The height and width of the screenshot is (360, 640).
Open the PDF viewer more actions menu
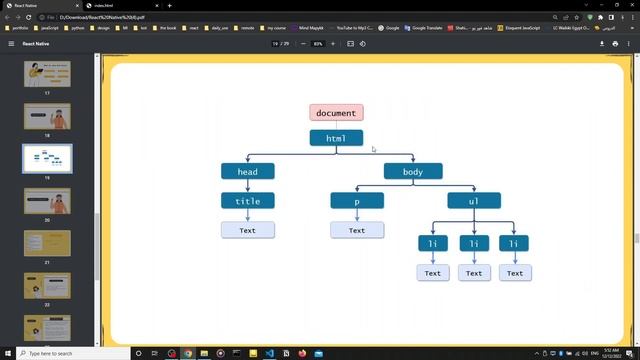click(x=629, y=44)
